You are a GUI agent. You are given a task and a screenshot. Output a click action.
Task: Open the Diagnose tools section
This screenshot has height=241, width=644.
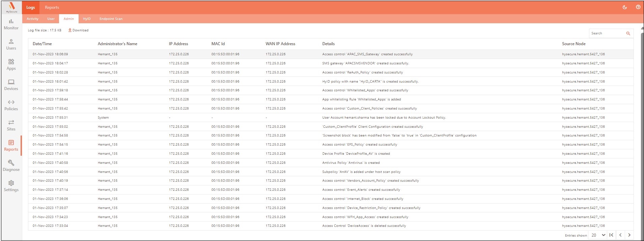(11, 166)
